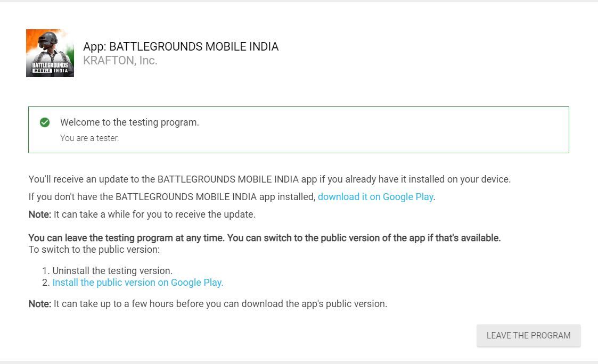Click the bold 'You can leave the testing program' line

coord(265,238)
